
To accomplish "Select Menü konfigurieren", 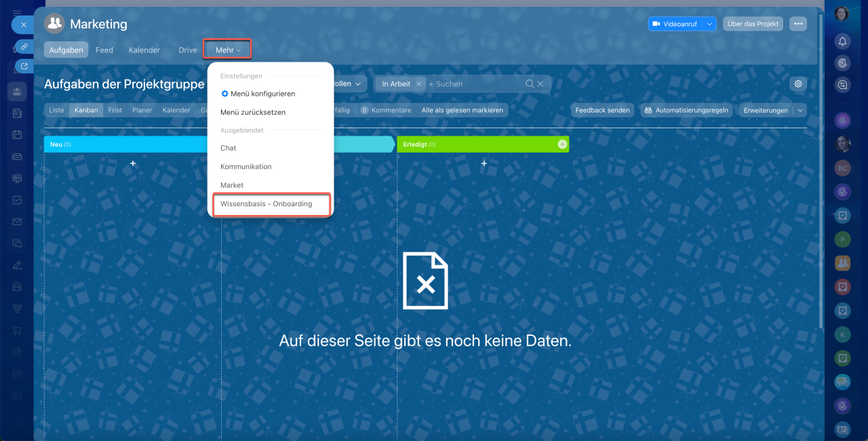I will tap(258, 94).
